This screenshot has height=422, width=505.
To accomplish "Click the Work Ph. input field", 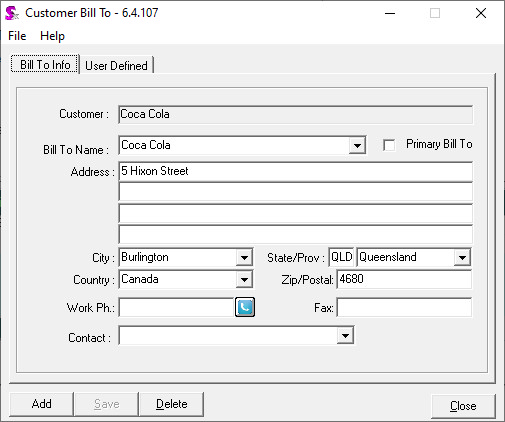I will pyautogui.click(x=177, y=307).
